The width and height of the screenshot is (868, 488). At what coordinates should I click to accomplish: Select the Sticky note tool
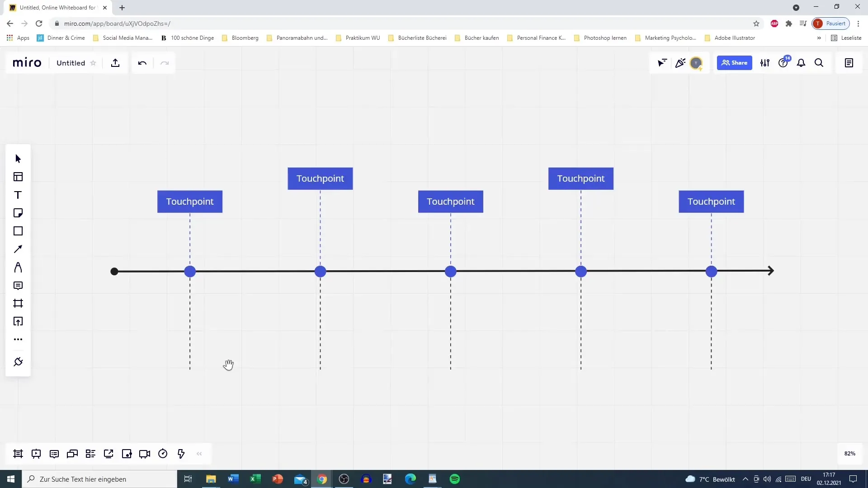coord(18,213)
